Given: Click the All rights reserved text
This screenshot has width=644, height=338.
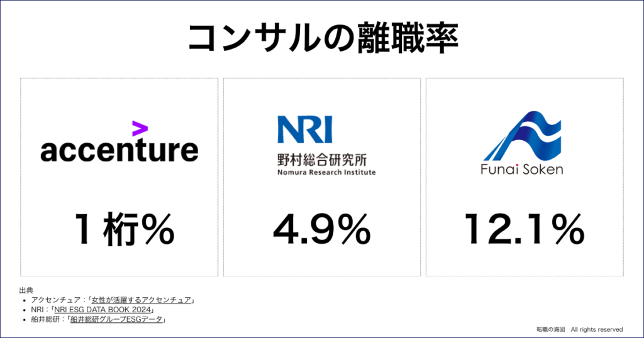Looking at the screenshot, I should tap(597, 329).
